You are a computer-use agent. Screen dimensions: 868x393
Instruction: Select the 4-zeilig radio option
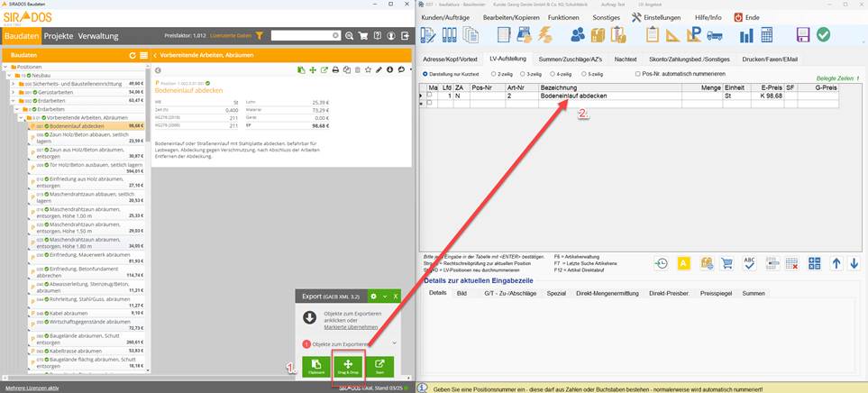coord(553,74)
